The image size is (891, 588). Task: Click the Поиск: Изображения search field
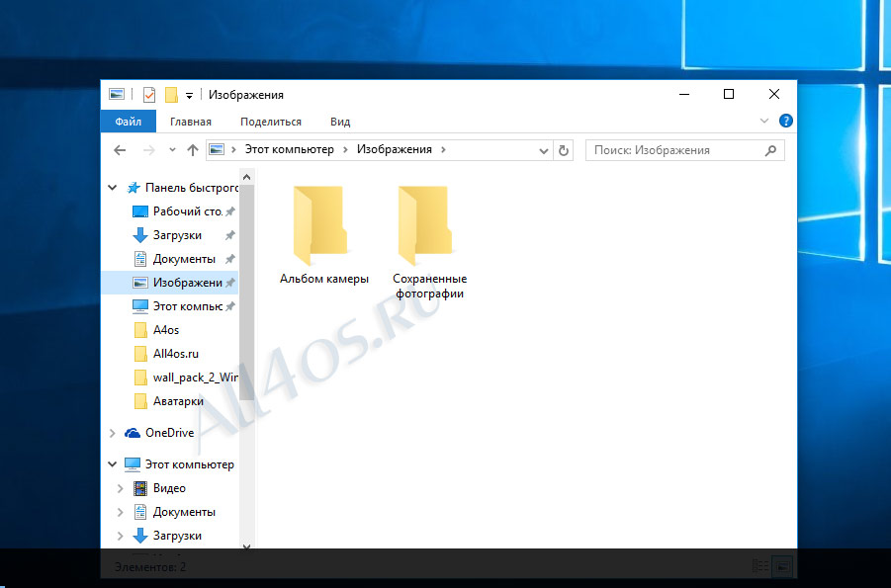684,150
